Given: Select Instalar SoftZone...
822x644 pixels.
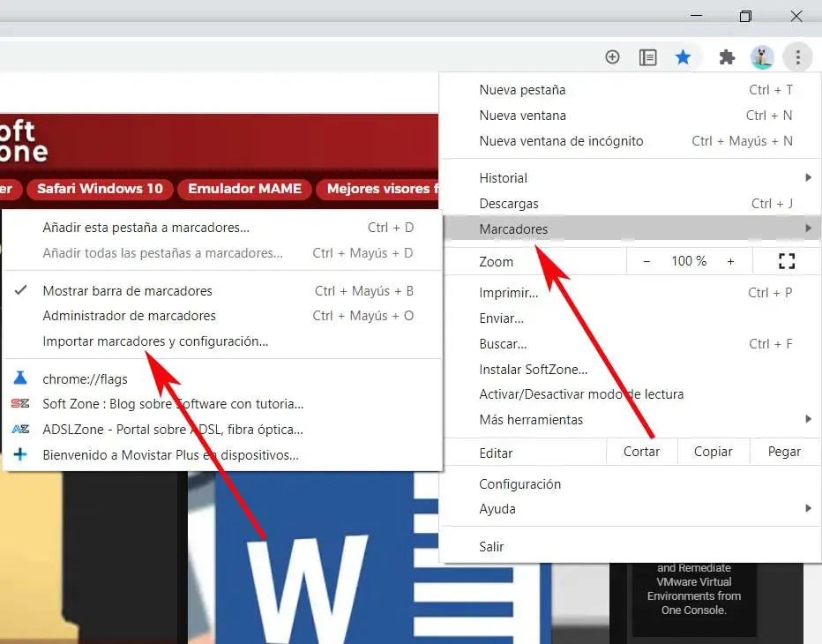Looking at the screenshot, I should [x=630, y=370].
